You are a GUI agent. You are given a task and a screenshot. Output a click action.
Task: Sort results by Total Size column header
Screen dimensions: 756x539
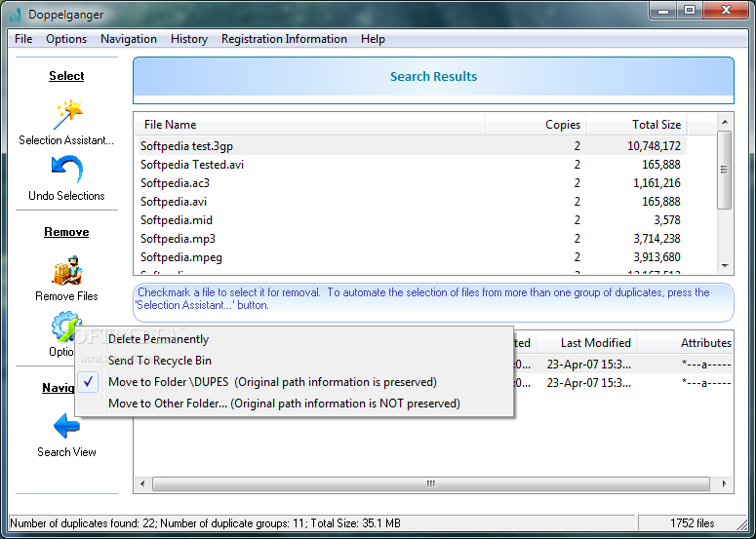(636, 125)
